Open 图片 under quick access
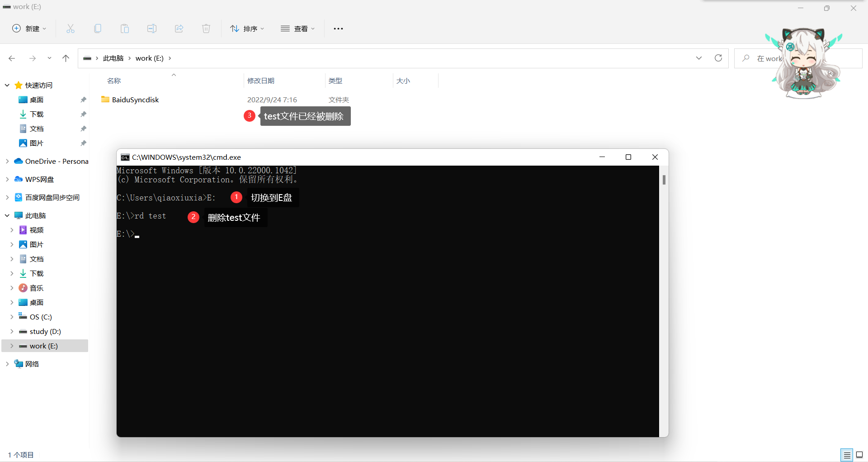The width and height of the screenshot is (868, 462). click(x=37, y=143)
